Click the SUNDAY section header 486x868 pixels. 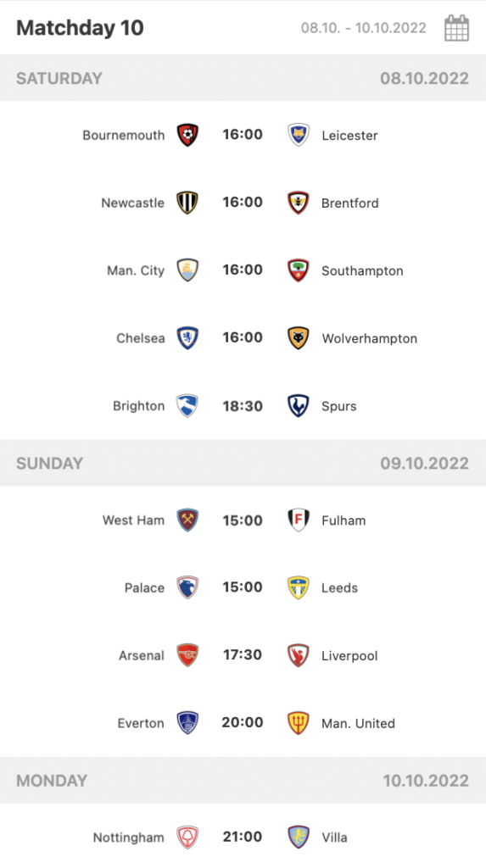click(x=243, y=463)
